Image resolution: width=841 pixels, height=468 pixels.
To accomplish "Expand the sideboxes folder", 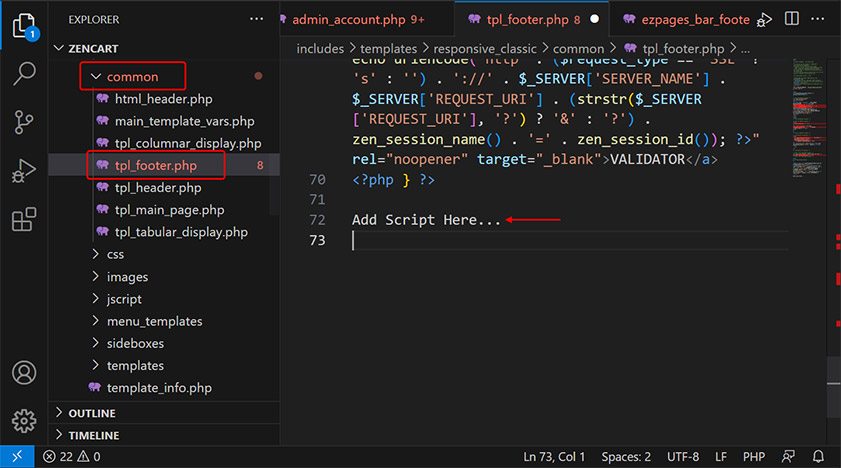I will click(135, 343).
